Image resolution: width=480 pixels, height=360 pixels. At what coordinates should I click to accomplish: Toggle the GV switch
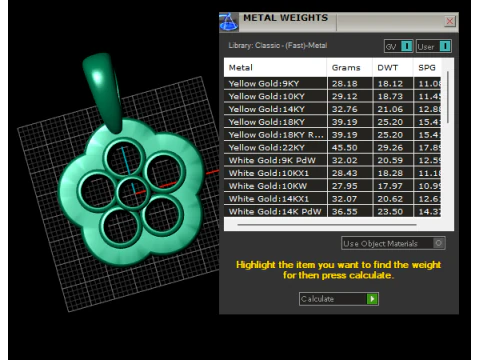[x=399, y=46]
